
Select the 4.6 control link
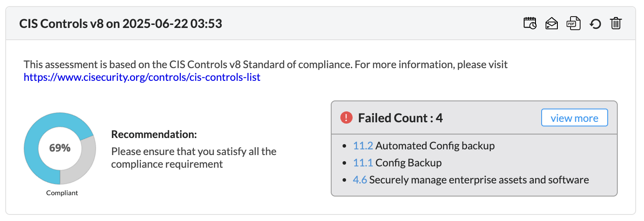tap(360, 180)
